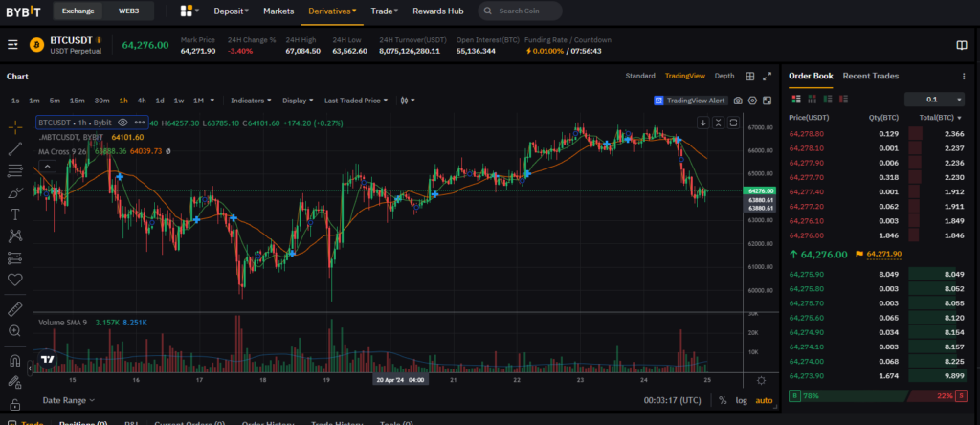Image resolution: width=980 pixels, height=425 pixels.
Task: Select the 15m timeframe
Action: [x=77, y=100]
